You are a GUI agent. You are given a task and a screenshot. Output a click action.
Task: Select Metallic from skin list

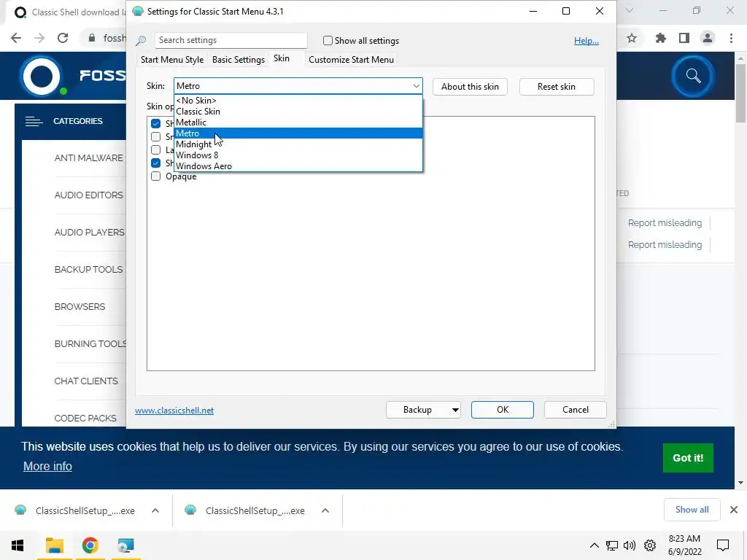[x=298, y=122]
